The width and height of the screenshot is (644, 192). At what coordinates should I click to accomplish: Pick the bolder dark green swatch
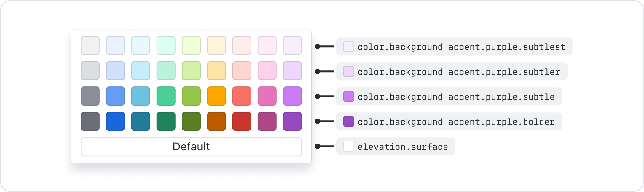(166, 121)
